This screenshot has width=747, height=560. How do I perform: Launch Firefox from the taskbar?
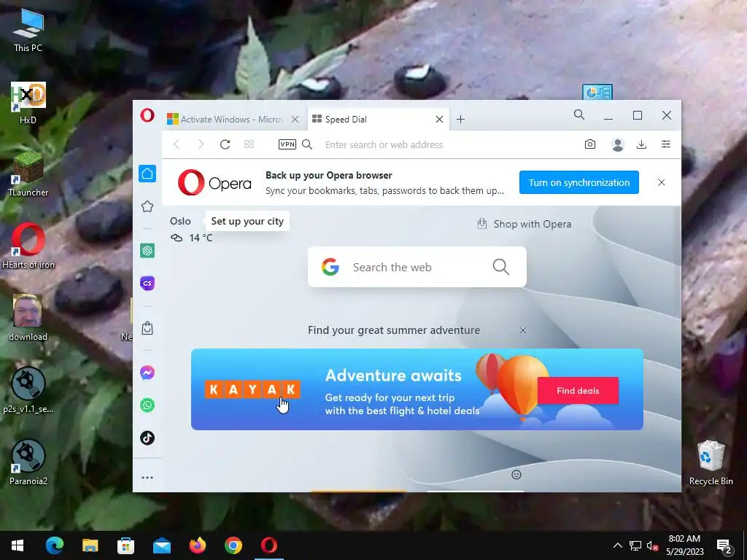click(x=197, y=545)
